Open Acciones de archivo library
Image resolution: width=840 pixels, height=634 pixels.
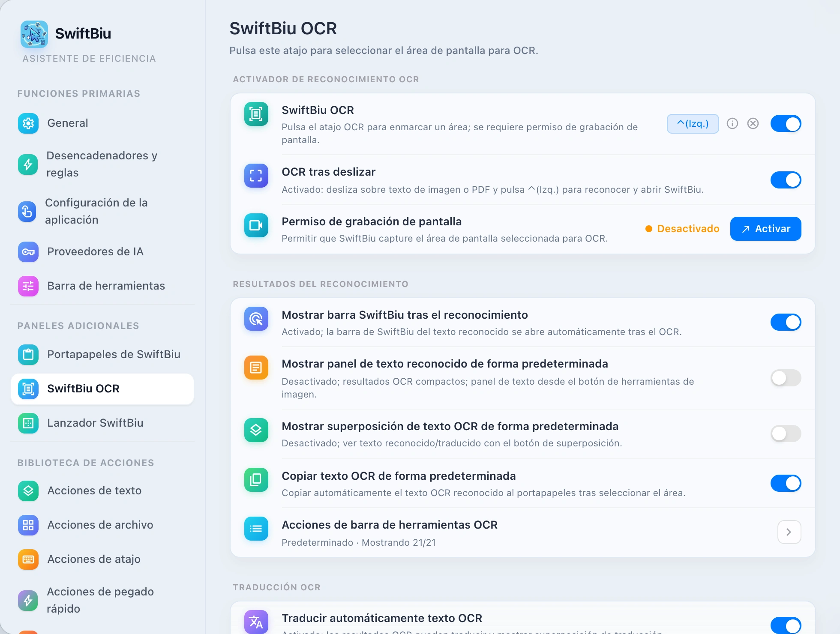click(102, 525)
